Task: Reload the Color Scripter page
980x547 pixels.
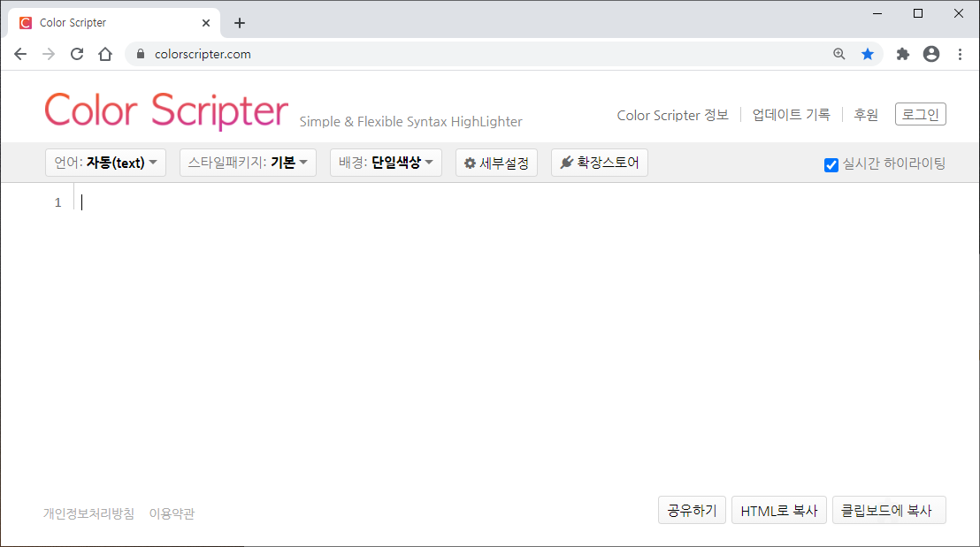Action: tap(77, 54)
